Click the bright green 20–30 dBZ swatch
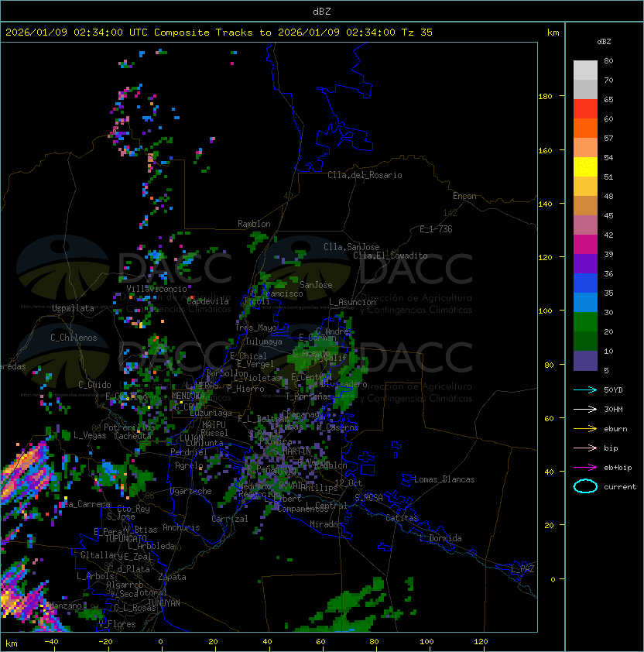This screenshot has height=652, width=644. click(585, 322)
